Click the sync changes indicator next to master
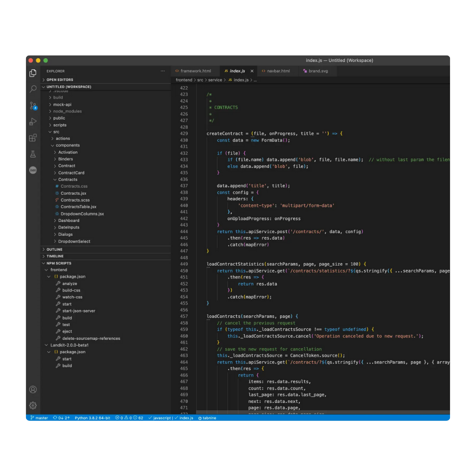This screenshot has height=476, width=476. pos(61,418)
